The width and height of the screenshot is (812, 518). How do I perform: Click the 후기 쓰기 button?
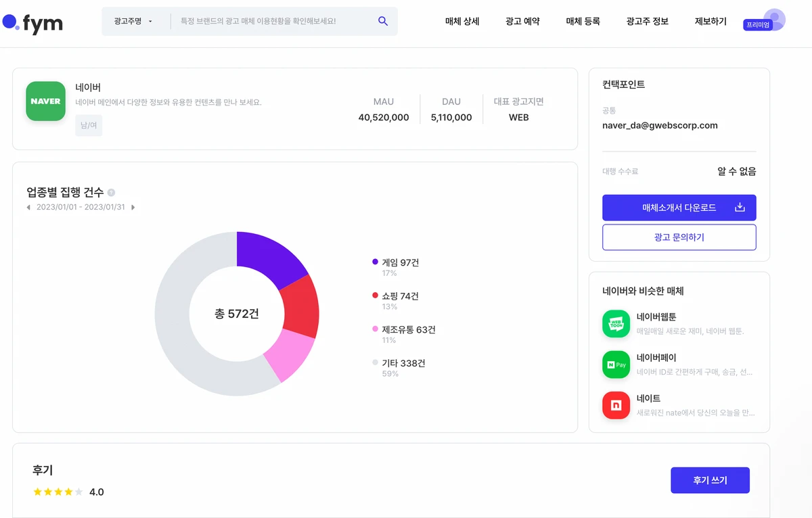(710, 480)
